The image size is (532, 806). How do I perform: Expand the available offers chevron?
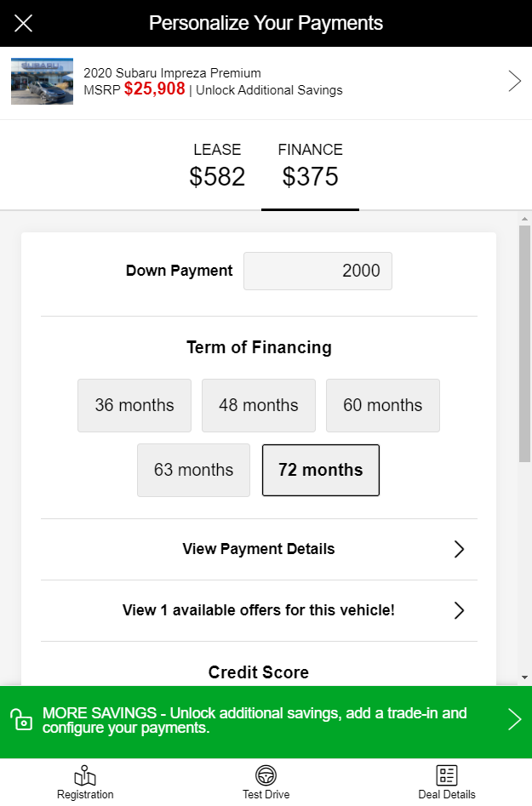pos(459,610)
